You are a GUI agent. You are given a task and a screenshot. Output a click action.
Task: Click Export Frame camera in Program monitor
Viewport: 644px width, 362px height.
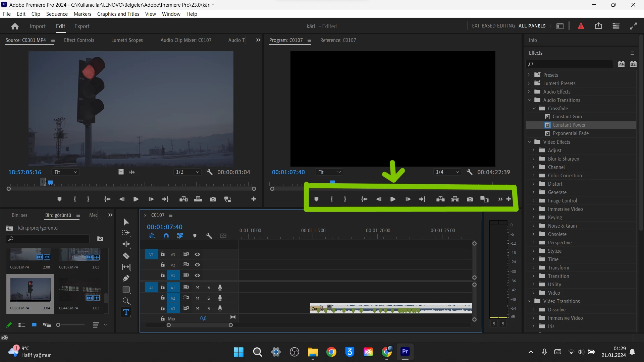point(470,199)
